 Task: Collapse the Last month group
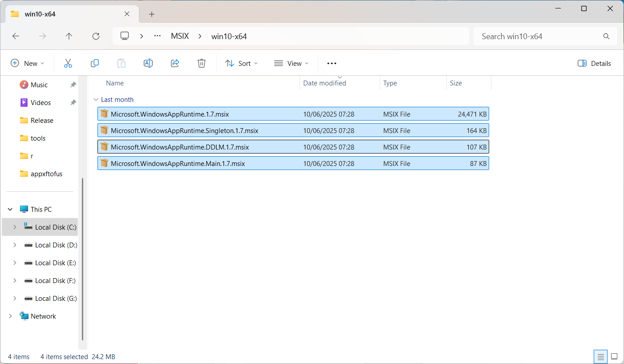[x=95, y=100]
